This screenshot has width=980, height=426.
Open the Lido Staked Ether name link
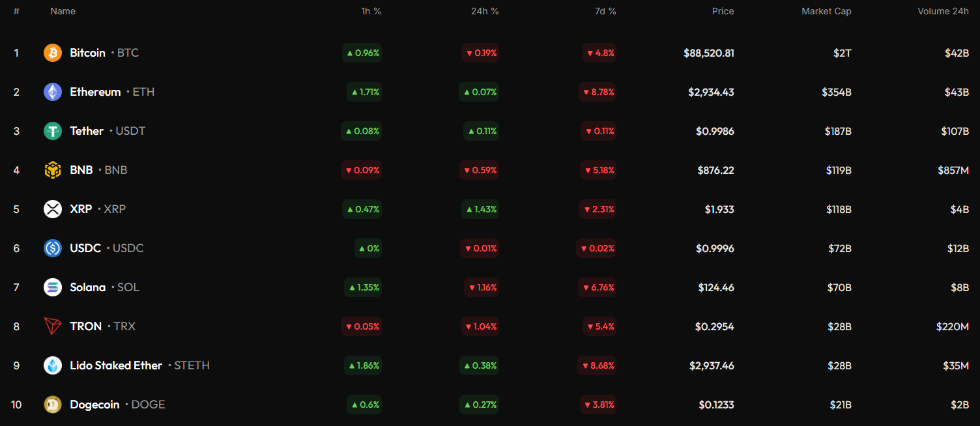click(116, 365)
